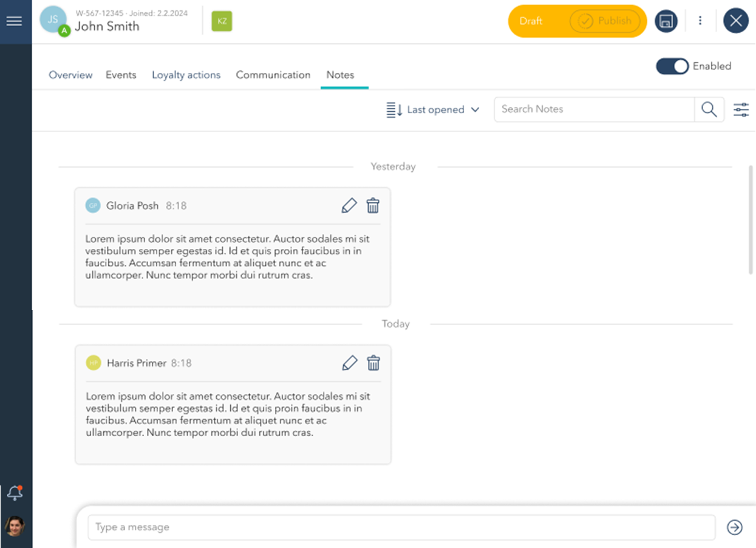
Task: Delete Gloria Posh's note
Action: [x=373, y=206]
